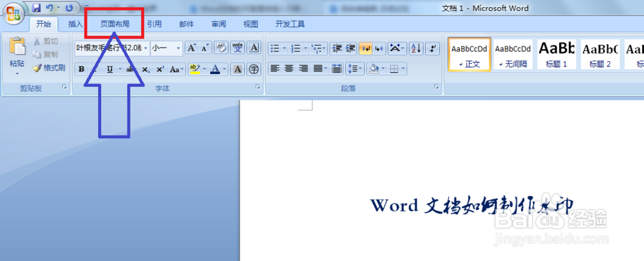This screenshot has width=644, height=261.
Task: Open the font 字体 dialog launcher
Action: [x=258, y=87]
